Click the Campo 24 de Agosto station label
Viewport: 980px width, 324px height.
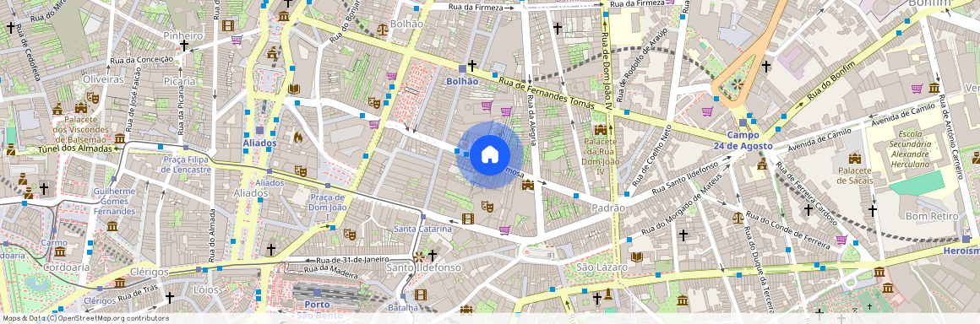743,140
